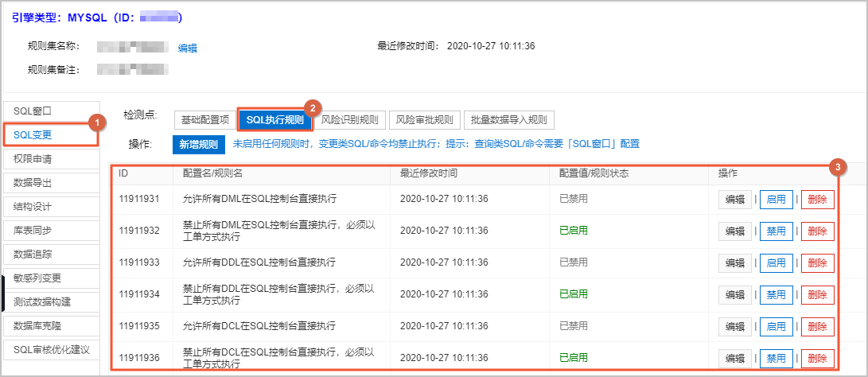The height and width of the screenshot is (377, 868).
Task: Click the 新增规则 button
Action: (199, 145)
